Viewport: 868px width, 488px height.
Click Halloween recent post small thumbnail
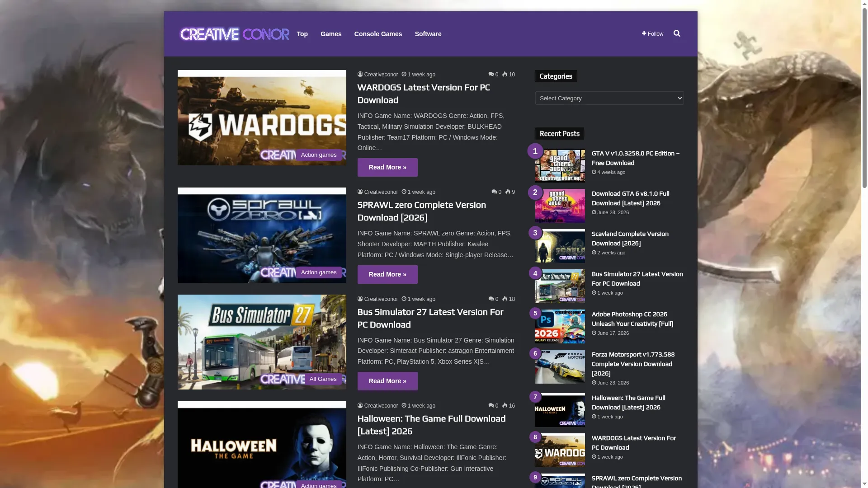coord(560,410)
